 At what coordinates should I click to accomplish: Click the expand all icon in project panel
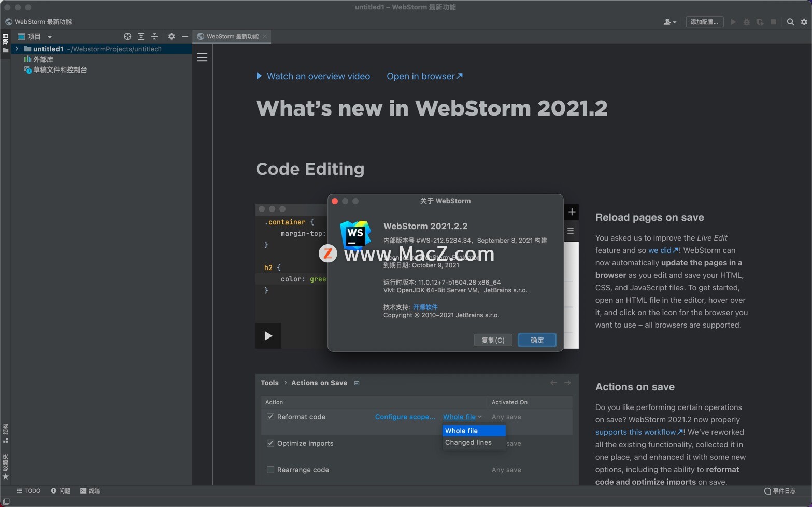pos(141,36)
